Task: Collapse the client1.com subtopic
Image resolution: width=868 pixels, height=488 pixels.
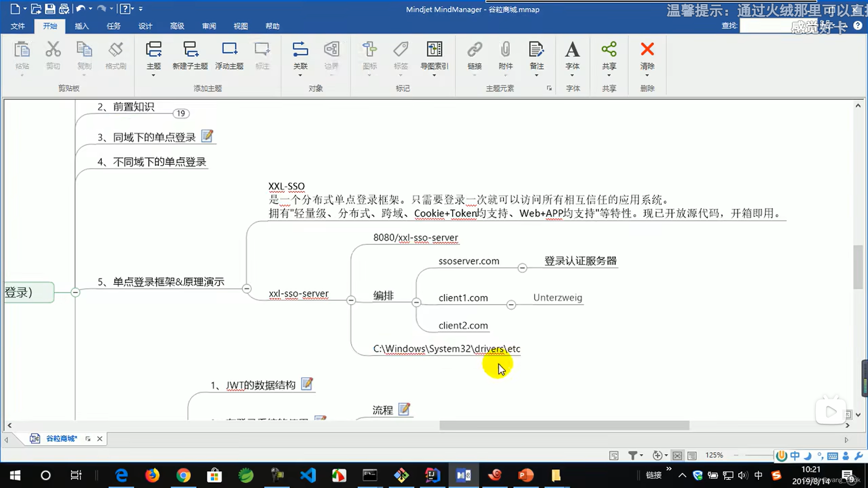Action: (x=511, y=305)
